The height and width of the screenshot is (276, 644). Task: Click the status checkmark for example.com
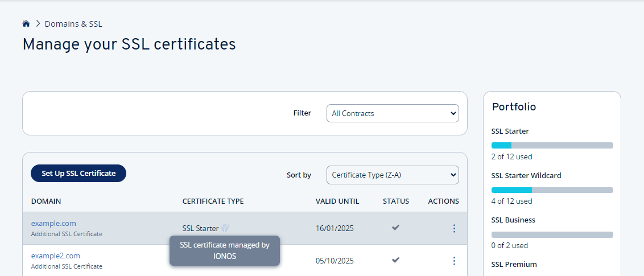click(395, 228)
